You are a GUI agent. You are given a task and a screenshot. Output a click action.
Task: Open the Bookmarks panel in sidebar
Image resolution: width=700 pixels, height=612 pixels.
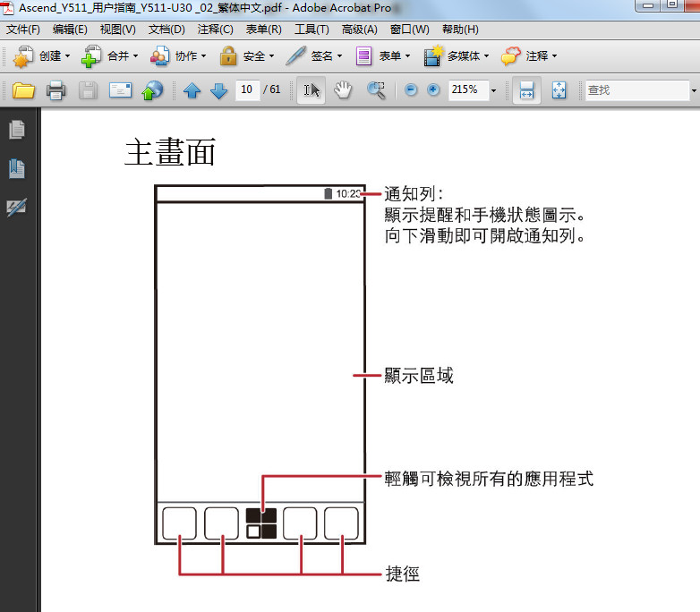coord(17,169)
